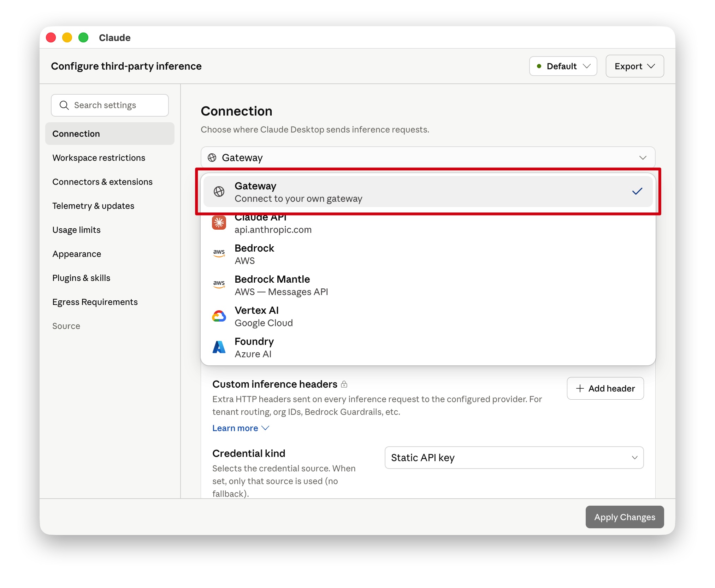Open Usage limits section

tap(110, 230)
